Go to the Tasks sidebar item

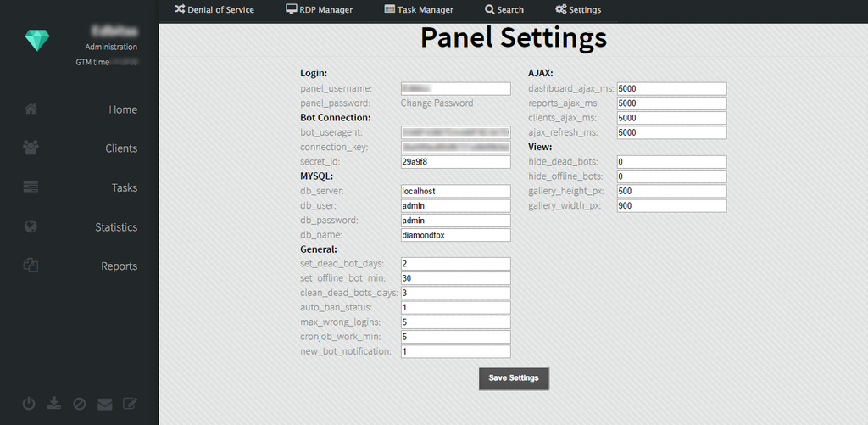pyautogui.click(x=124, y=187)
